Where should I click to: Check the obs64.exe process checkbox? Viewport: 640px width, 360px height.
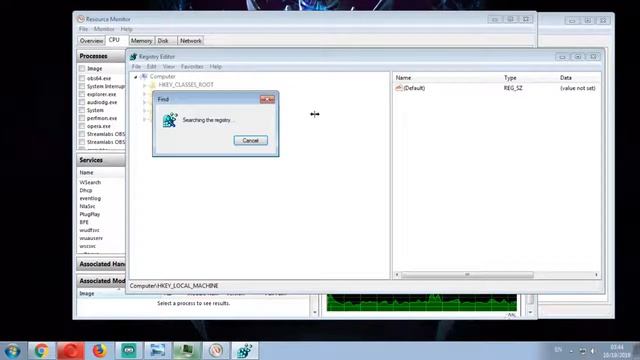82,78
